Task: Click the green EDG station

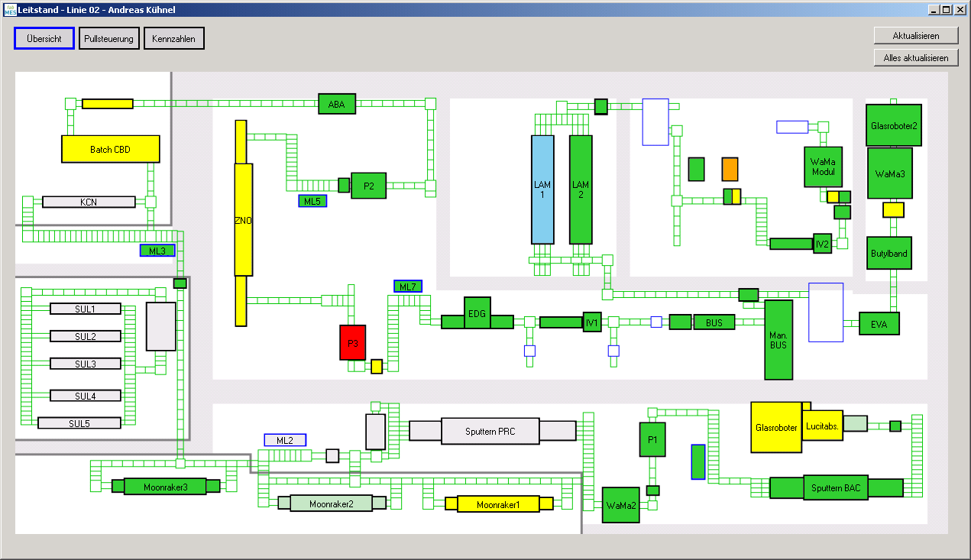Action: click(477, 314)
